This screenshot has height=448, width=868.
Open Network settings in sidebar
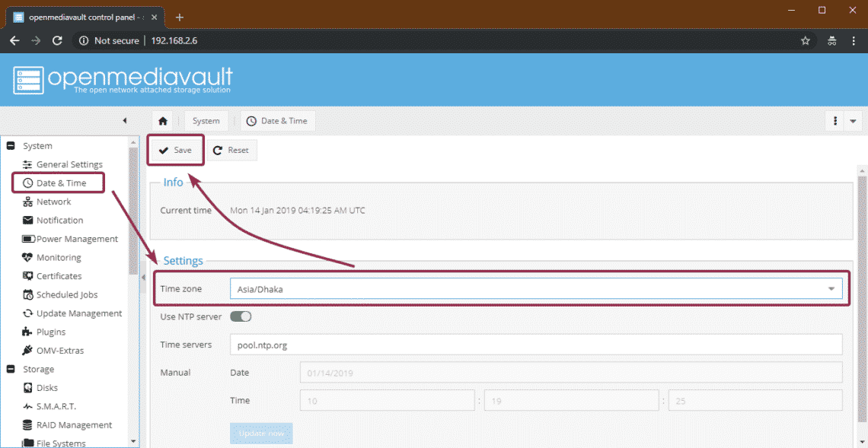(x=53, y=202)
